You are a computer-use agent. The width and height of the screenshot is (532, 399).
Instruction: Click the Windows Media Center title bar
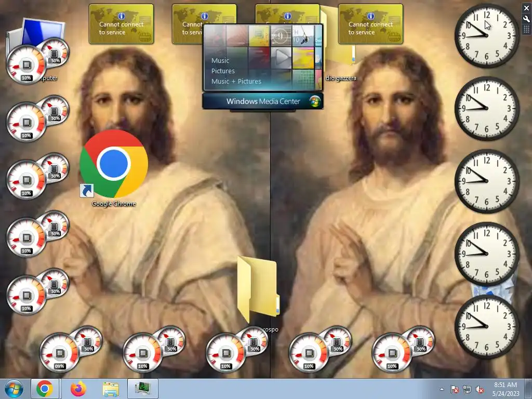(263, 101)
